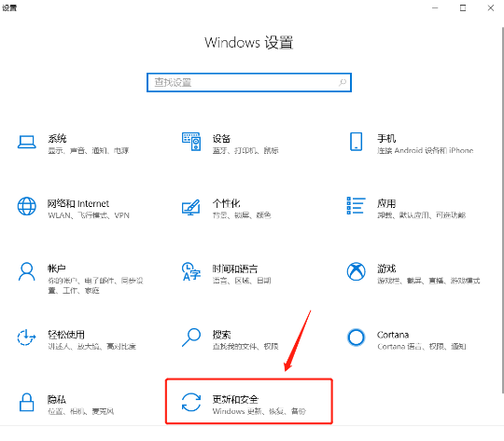Open the 时间和语言 title
This screenshot has height=441, width=504.
click(x=235, y=269)
